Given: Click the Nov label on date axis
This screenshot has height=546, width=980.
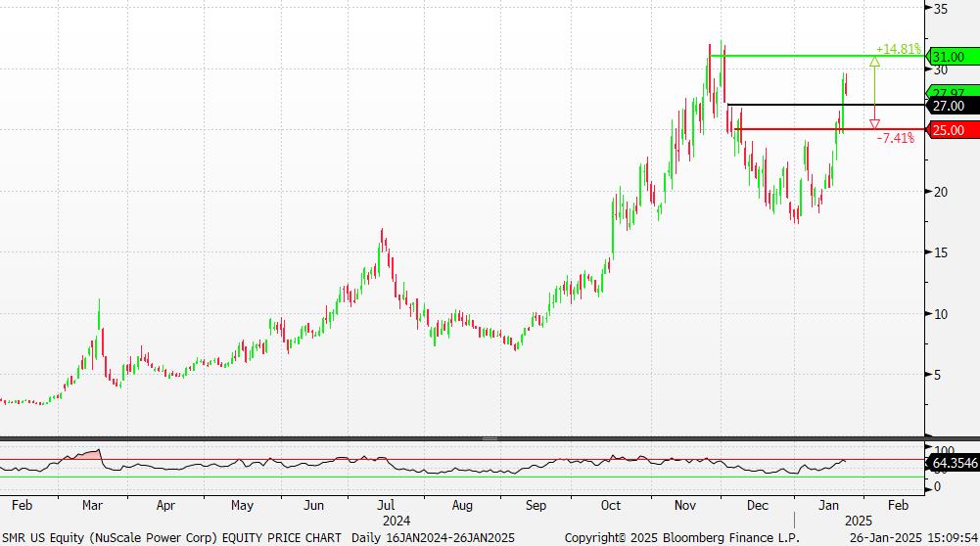Looking at the screenshot, I should tap(685, 506).
